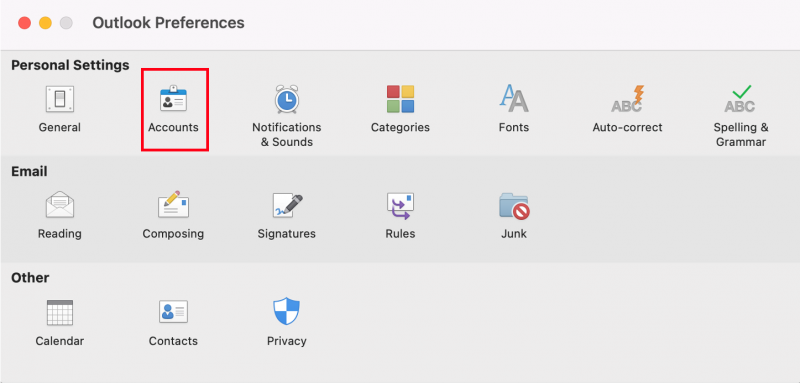Open Reading envelope icon
This screenshot has width=800, height=383.
pyautogui.click(x=60, y=205)
